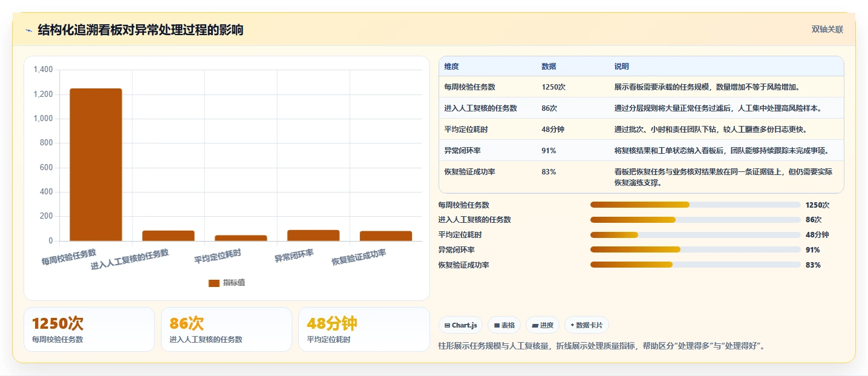This screenshot has height=376, width=868.
Task: Click the 数据 table column header
Action: click(549, 67)
